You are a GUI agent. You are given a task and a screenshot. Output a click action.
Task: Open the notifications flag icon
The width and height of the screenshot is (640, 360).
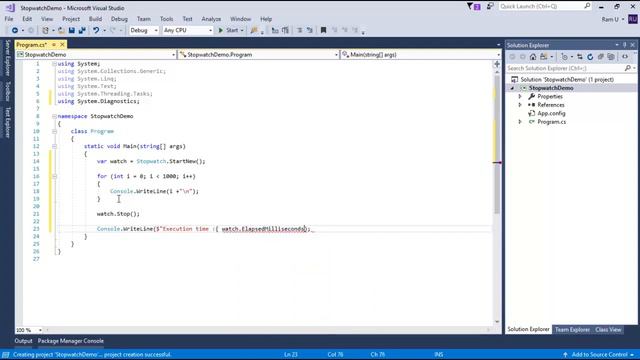(473, 6)
